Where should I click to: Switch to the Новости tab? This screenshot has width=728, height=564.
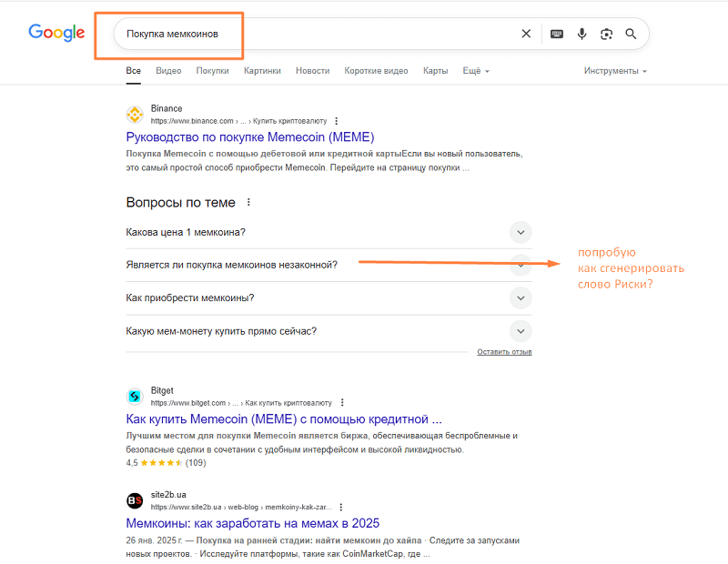[312, 71]
